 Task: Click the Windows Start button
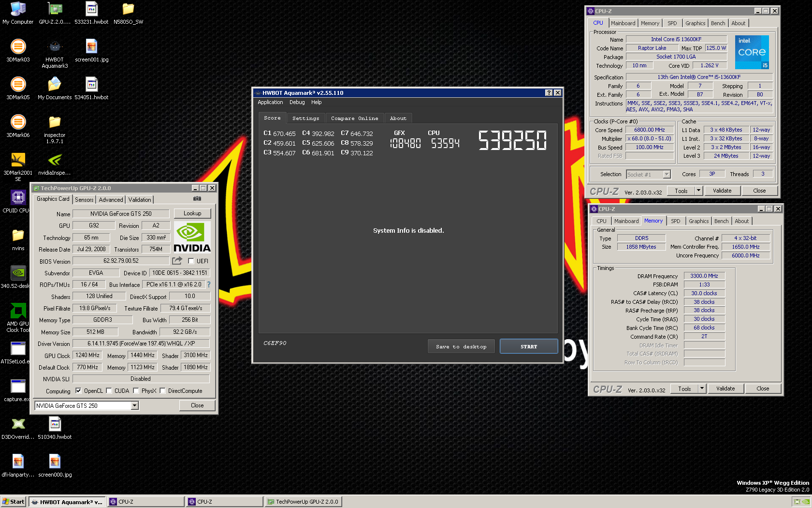pos(14,502)
